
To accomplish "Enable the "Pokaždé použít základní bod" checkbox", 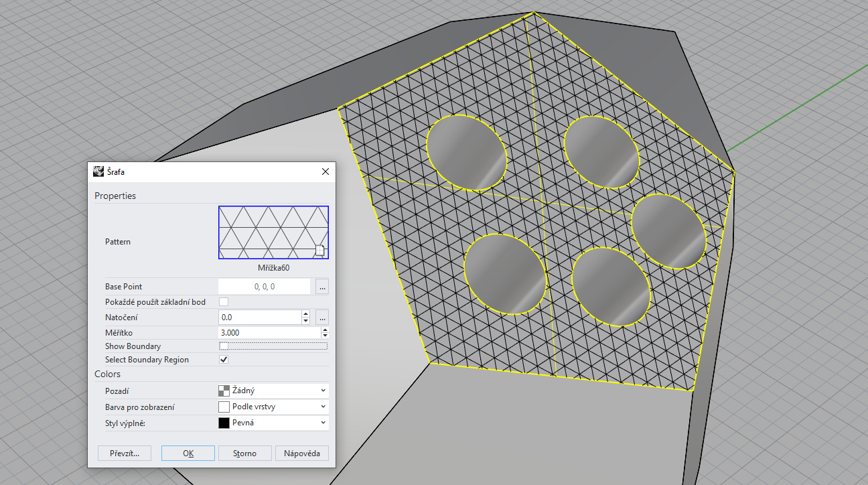I will click(224, 302).
